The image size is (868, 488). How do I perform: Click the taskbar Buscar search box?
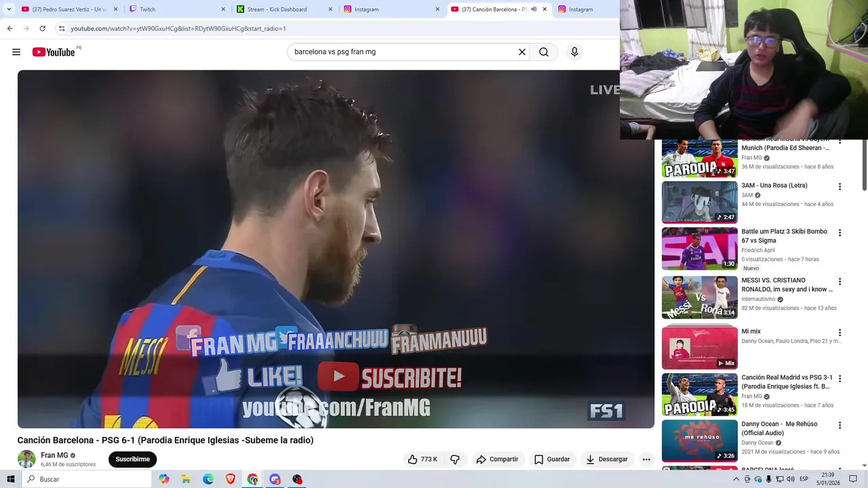(87, 479)
